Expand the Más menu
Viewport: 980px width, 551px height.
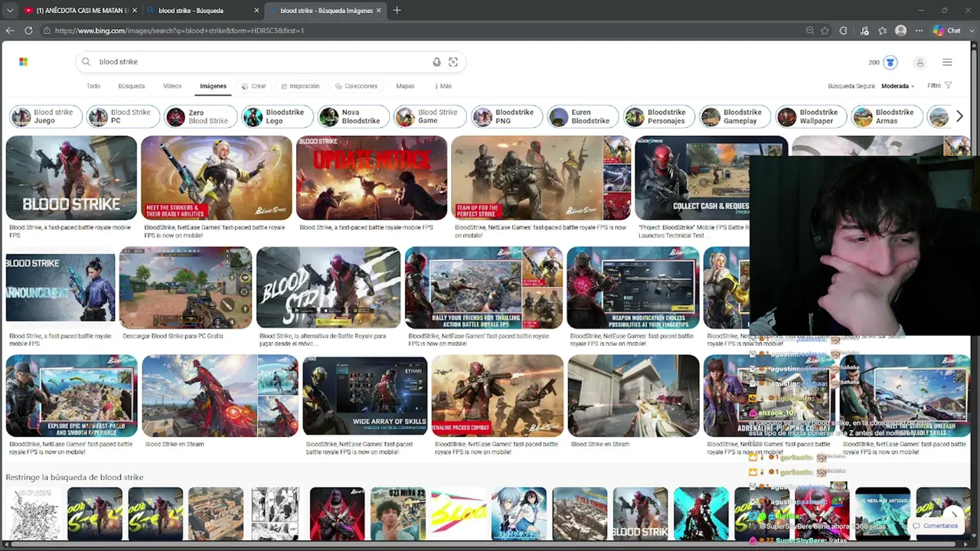[443, 86]
